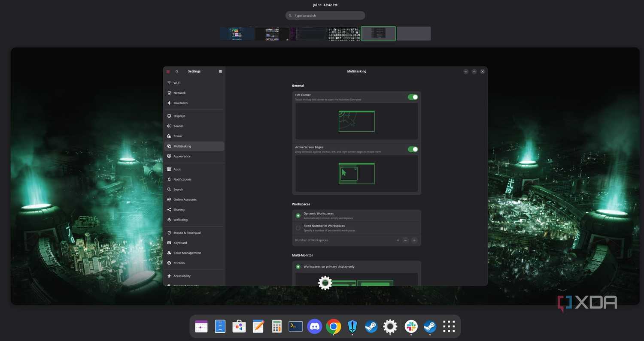Go to Displays in the sidebar
Image resolution: width=644 pixels, height=341 pixels.
click(194, 116)
